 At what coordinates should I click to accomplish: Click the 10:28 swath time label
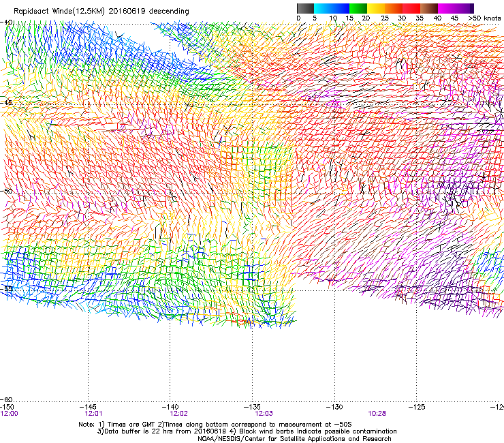pos(377,414)
